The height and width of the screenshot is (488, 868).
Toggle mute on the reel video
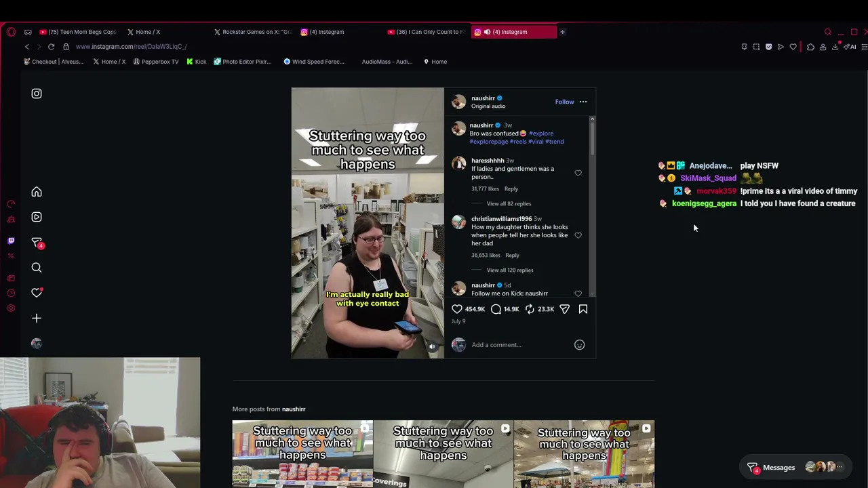coord(432,346)
